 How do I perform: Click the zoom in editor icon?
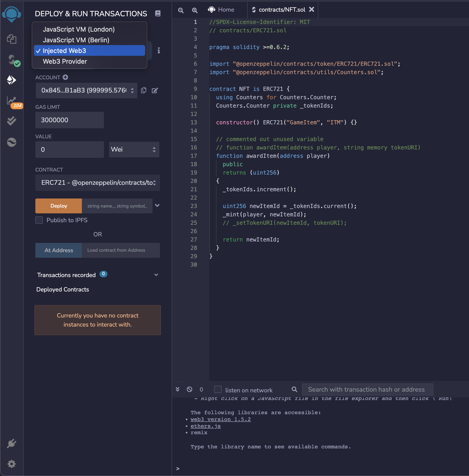(x=195, y=10)
